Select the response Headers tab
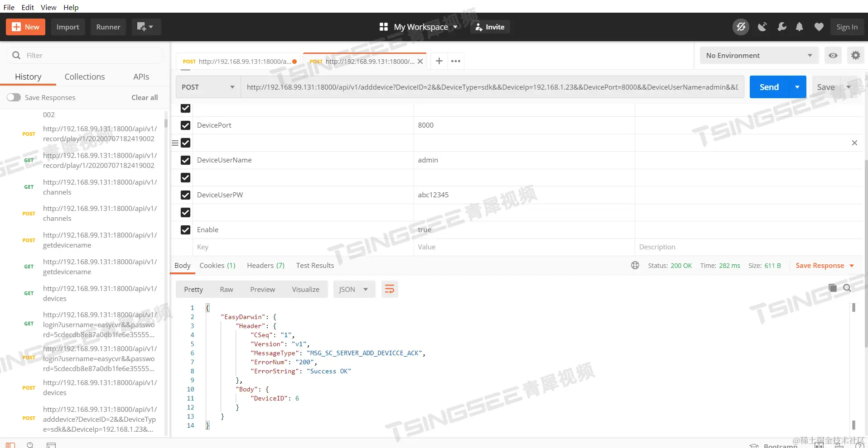The width and height of the screenshot is (868, 448). 266,266
